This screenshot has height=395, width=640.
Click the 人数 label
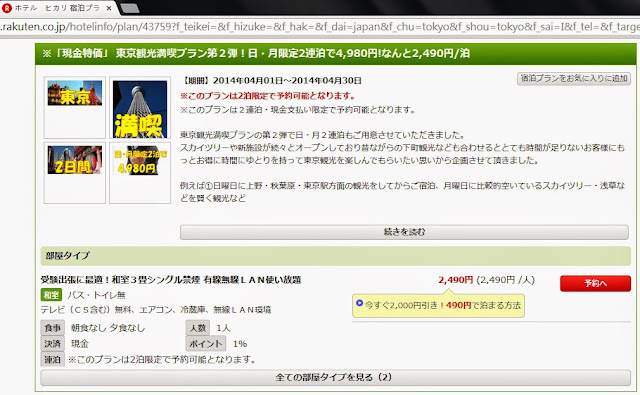[198, 328]
